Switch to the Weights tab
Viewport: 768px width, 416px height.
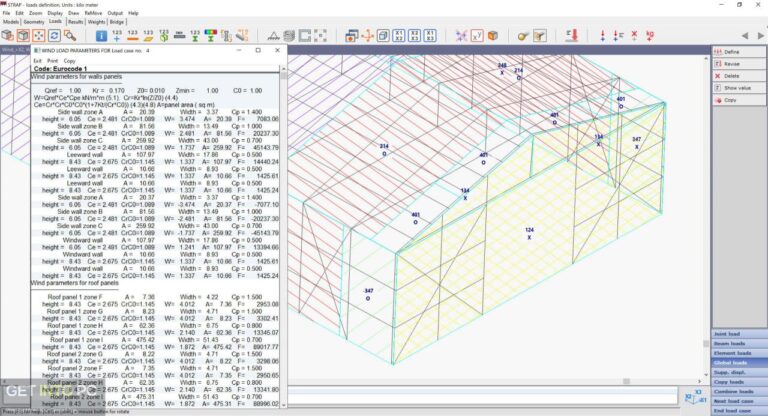[96, 22]
